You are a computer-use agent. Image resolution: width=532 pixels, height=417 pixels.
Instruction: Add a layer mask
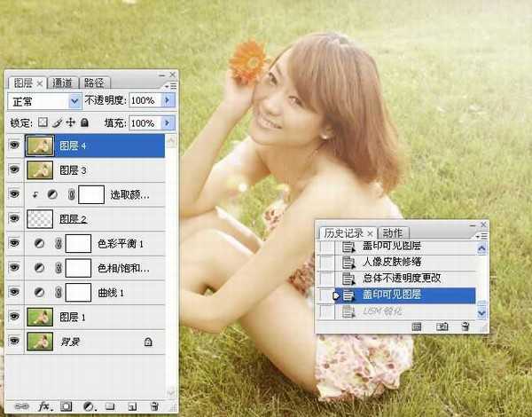coord(66,405)
